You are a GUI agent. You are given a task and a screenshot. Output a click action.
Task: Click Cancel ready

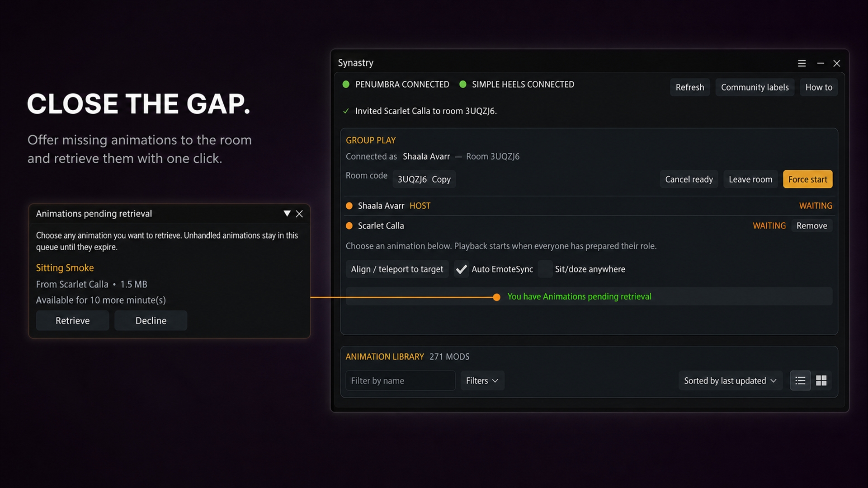tap(689, 179)
